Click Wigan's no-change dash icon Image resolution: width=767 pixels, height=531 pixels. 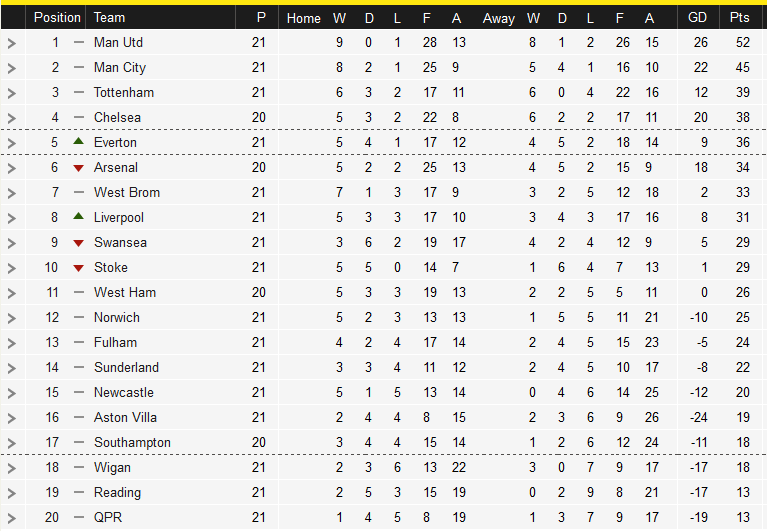click(79, 467)
